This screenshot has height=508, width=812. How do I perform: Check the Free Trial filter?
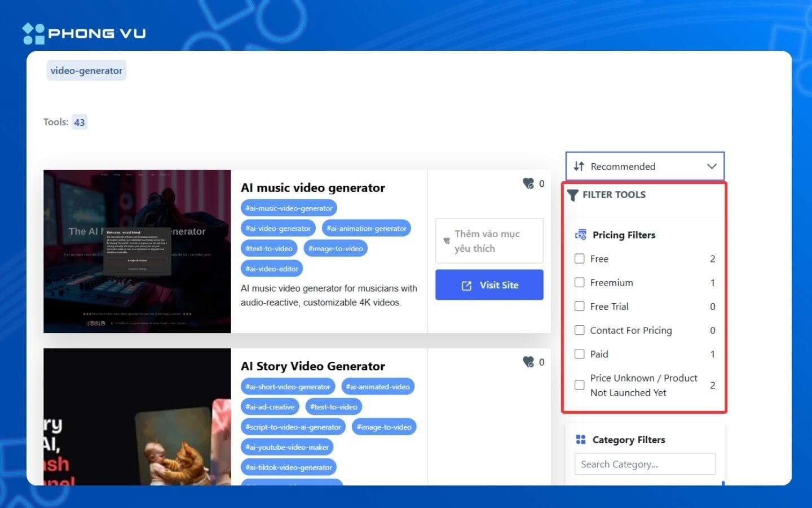(579, 306)
